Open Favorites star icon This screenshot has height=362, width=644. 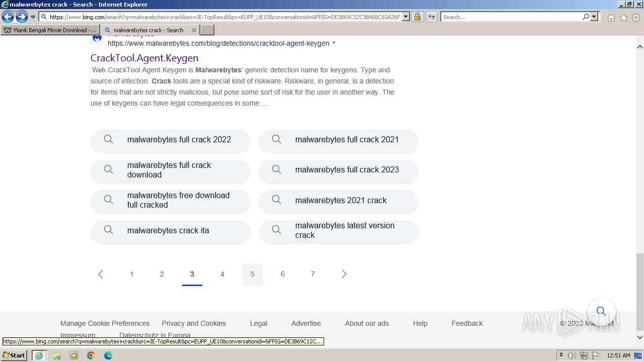pyautogui.click(x=623, y=18)
